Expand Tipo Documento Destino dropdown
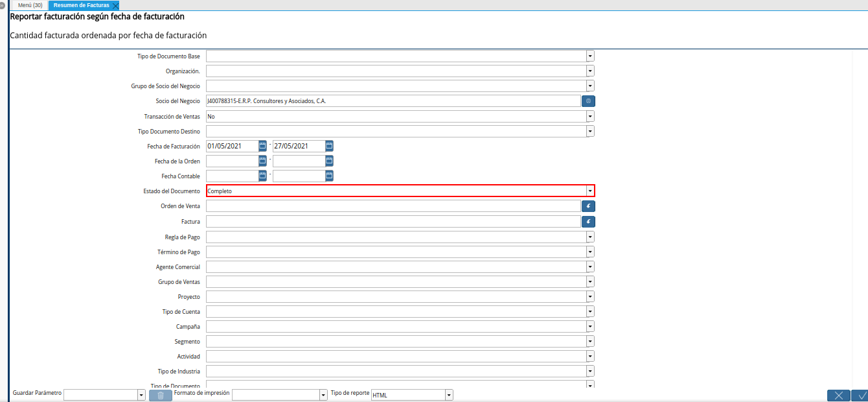Image resolution: width=868 pixels, height=402 pixels. coord(590,132)
